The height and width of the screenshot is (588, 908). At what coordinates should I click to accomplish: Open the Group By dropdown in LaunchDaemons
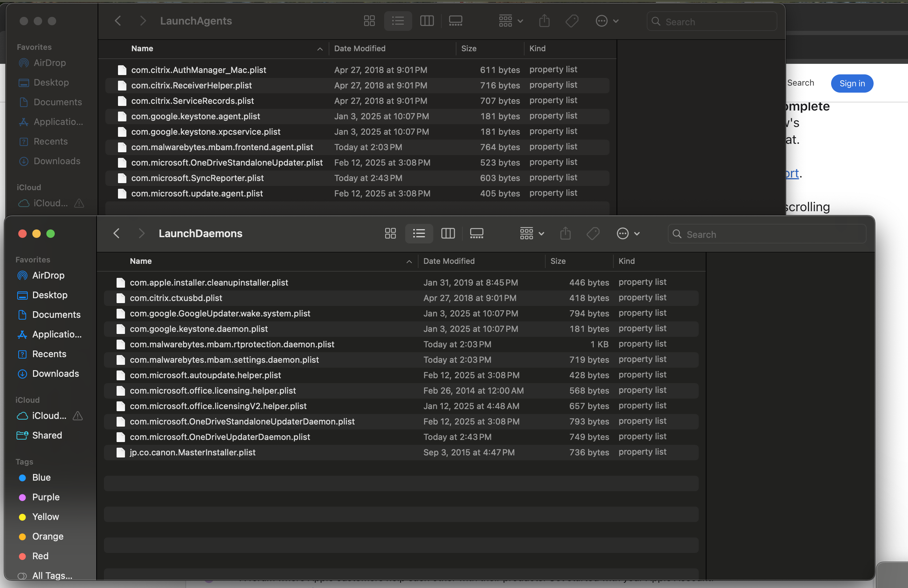pos(532,233)
